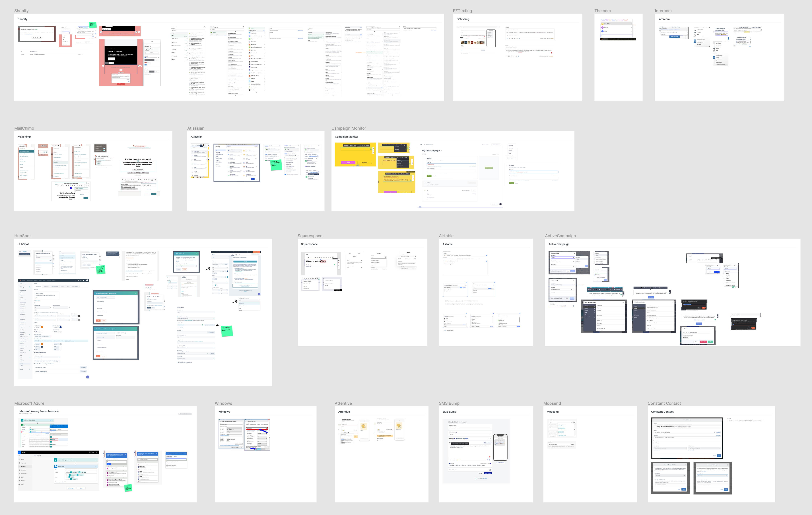Select the Windows Customize Format dialog screenshot
The height and width of the screenshot is (515, 812).
[x=257, y=434]
